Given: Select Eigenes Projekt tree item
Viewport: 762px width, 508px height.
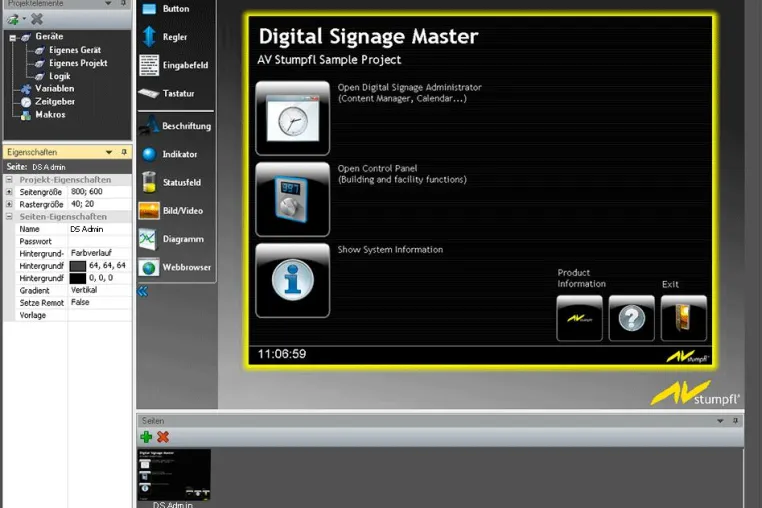Looking at the screenshot, I should coord(78,63).
